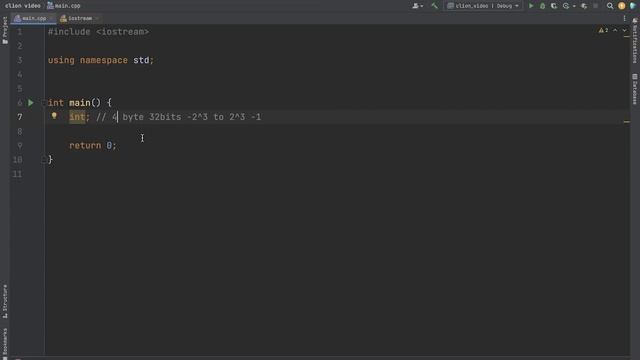This screenshot has height=360, width=640.
Task: Open the code with me user dropdown
Action: click(x=418, y=6)
